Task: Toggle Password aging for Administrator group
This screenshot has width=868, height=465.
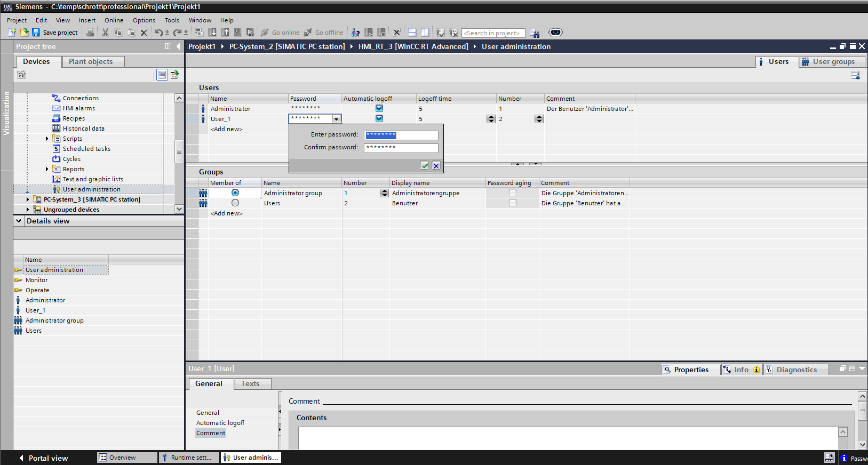Action: (512, 193)
